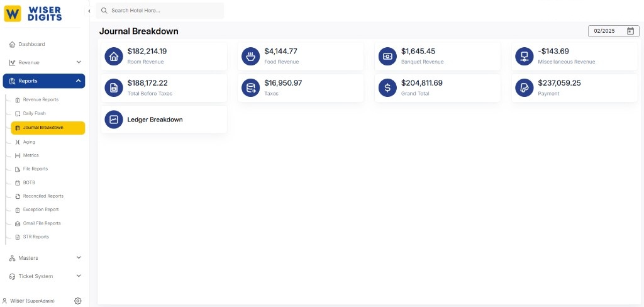644x307 pixels.
Task: Click the Exception Report clipboard icon
Action: point(17,210)
